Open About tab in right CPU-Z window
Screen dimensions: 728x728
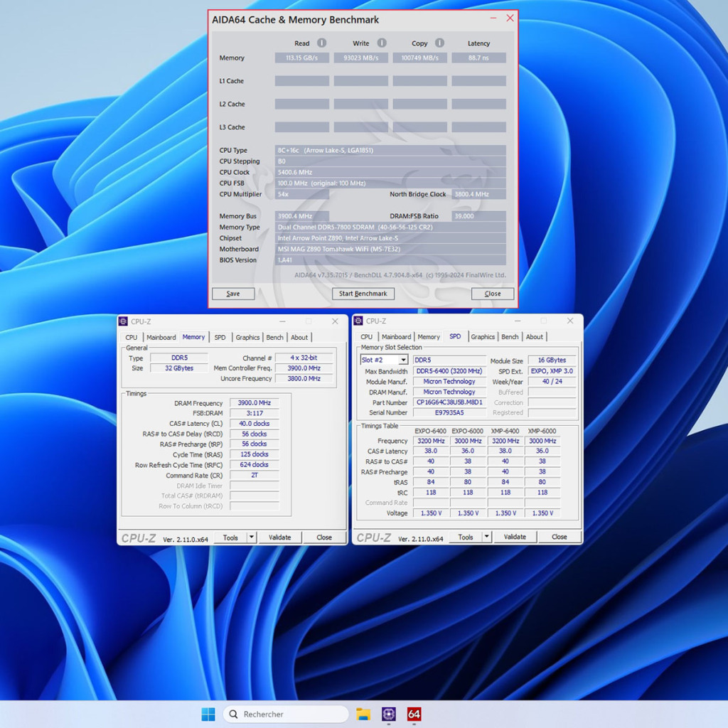535,337
